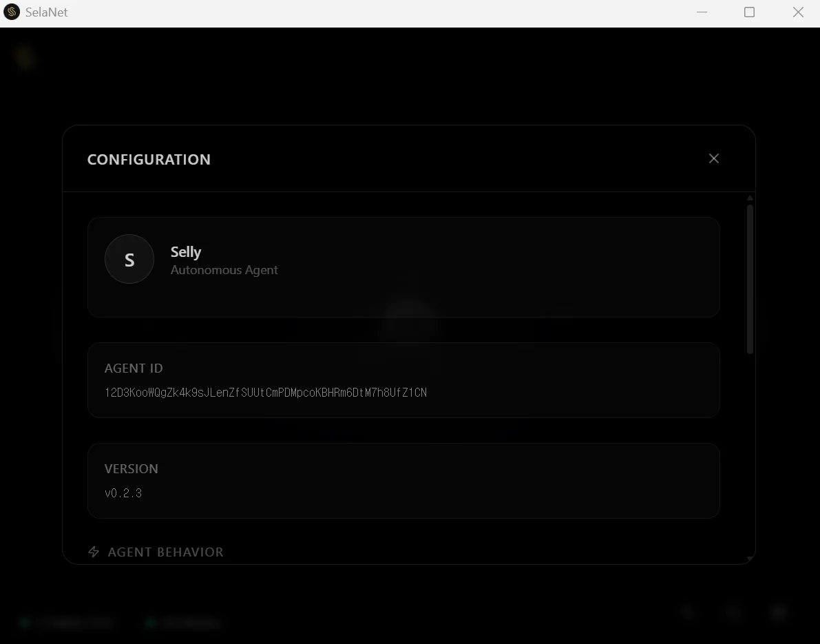Minimize the SelaNet window

[x=702, y=12]
